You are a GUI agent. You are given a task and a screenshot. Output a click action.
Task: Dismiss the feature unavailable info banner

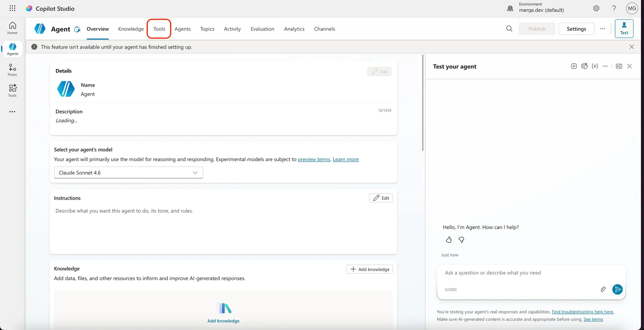632,47
